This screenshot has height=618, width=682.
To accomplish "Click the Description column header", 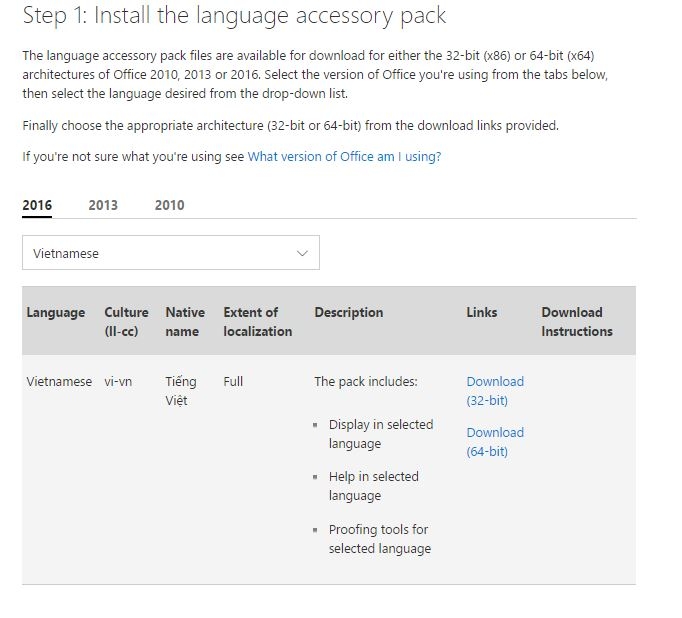I will [349, 313].
